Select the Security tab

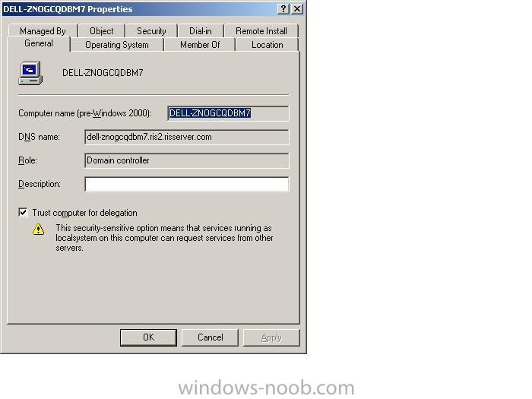point(151,31)
